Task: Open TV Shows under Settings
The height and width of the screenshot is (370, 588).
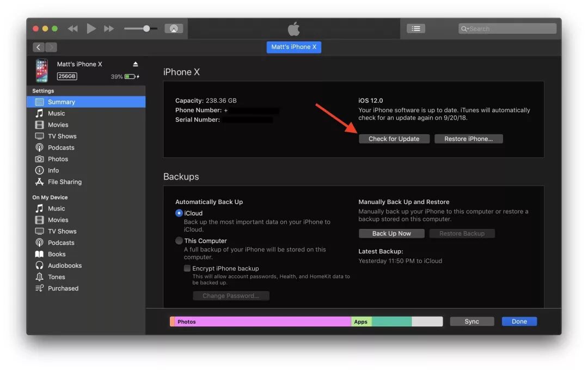Action: coord(86,136)
